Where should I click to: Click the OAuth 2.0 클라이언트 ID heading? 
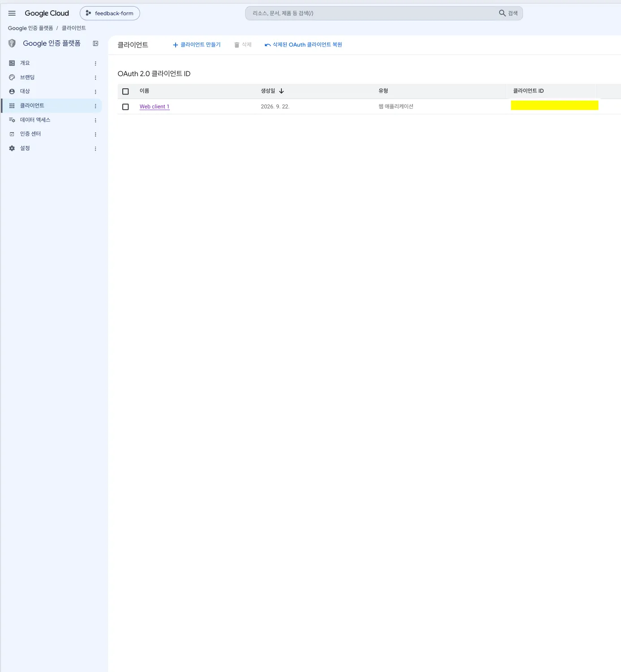pos(154,74)
